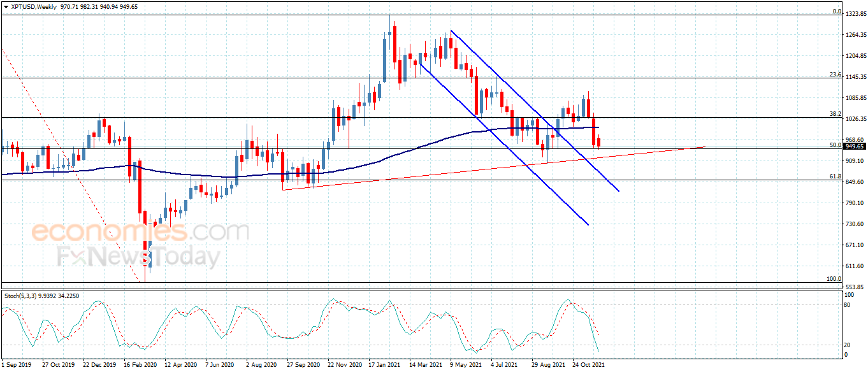The image size is (868, 372).
Task: Click the 17 Jan 2021 date label
Action: pyautogui.click(x=384, y=365)
